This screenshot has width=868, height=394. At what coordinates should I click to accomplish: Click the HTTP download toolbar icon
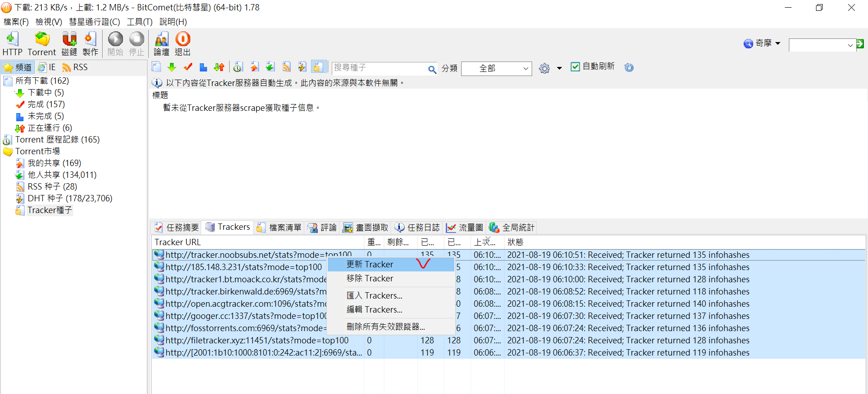(x=12, y=44)
